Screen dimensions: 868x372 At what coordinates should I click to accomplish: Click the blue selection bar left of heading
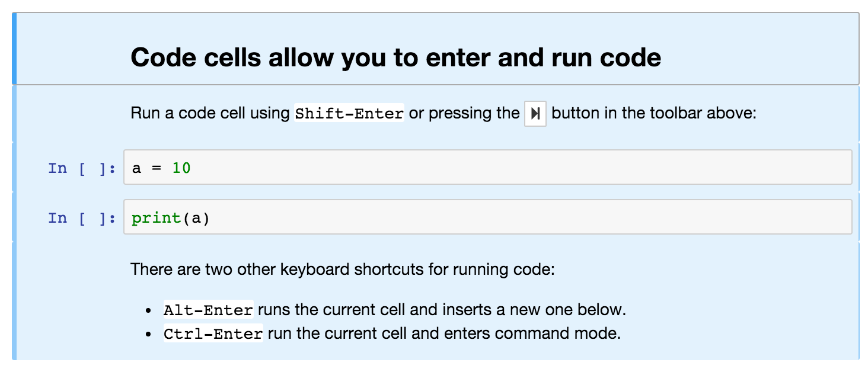tap(14, 49)
